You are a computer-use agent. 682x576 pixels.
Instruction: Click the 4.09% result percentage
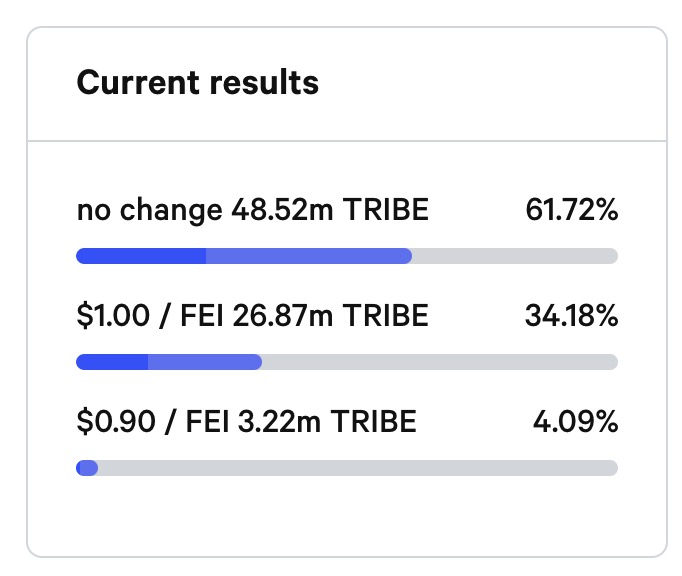[x=575, y=421]
